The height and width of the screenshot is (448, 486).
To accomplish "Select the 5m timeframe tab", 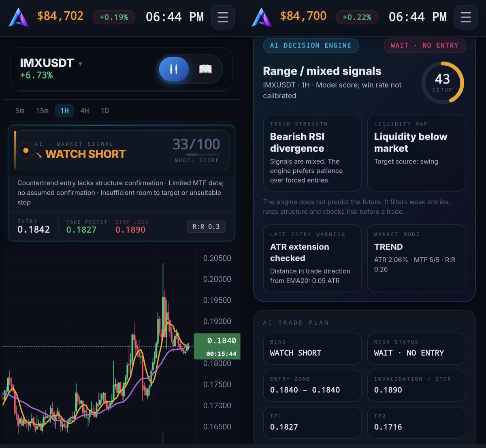I will pyautogui.click(x=20, y=110).
